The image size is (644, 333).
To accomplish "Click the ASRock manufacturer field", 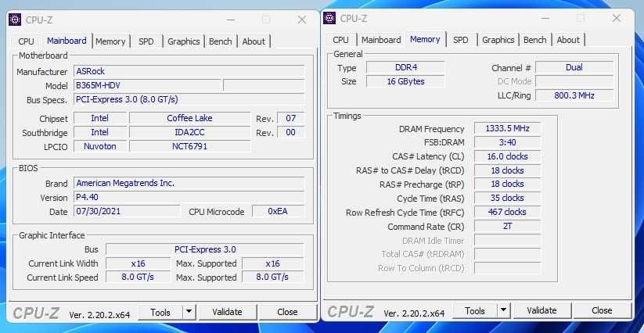I will point(189,71).
